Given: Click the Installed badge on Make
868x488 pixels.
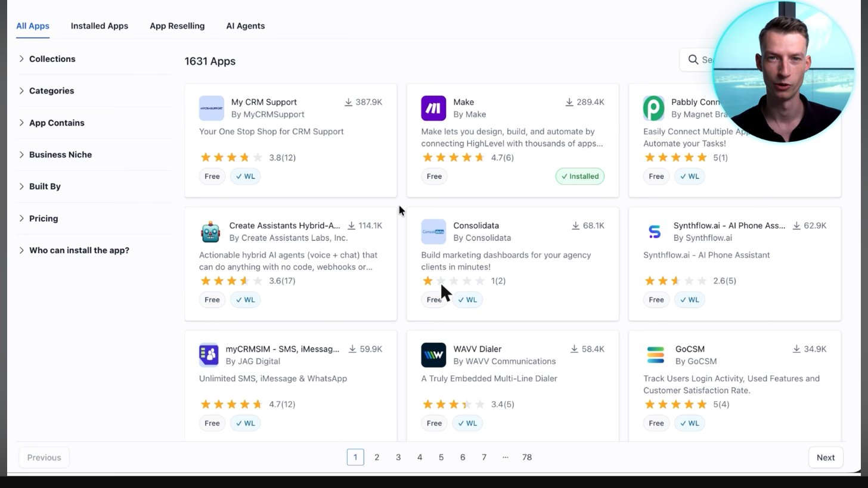Looking at the screenshot, I should [580, 176].
